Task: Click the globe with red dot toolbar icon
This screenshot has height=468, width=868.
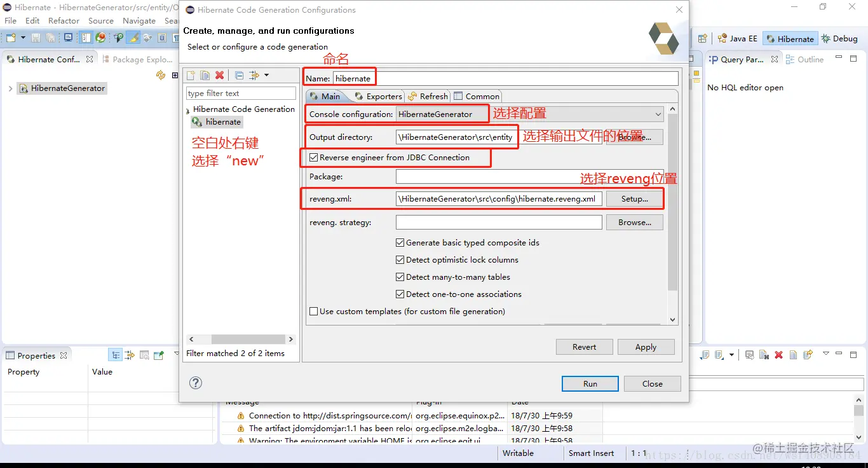Action: 100,38
